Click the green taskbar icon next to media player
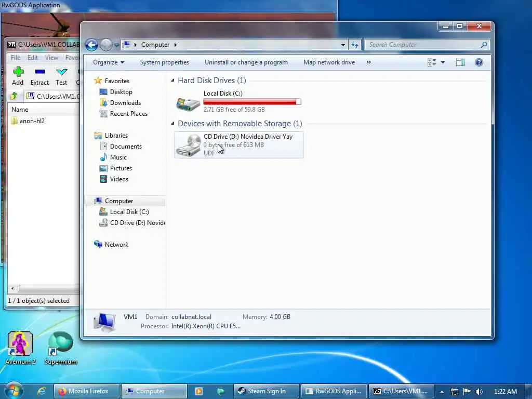Screen dimensions: 532x399 point(220,391)
